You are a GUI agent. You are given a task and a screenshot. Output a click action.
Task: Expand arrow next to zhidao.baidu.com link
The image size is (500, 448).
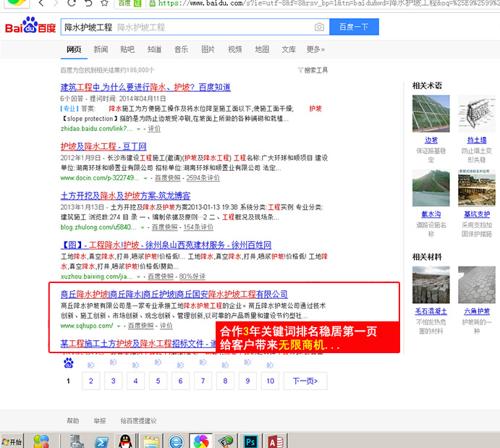138,129
